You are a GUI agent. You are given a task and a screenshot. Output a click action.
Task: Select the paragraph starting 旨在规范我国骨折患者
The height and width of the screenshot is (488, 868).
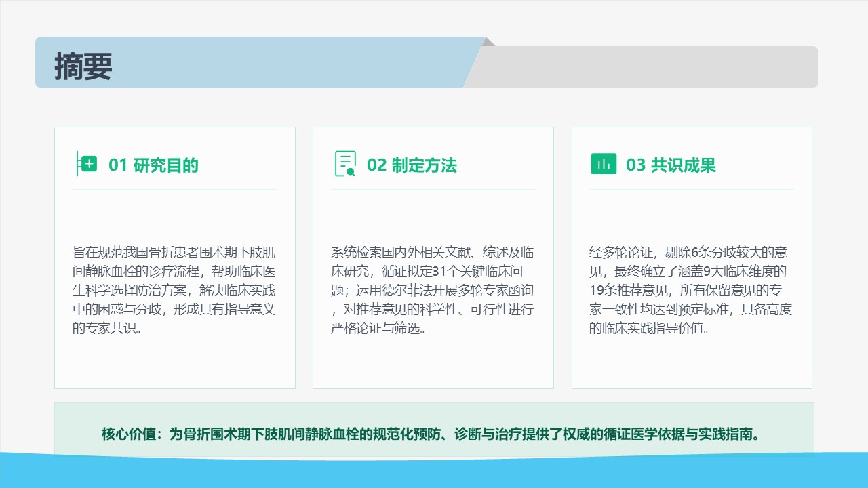pos(174,291)
